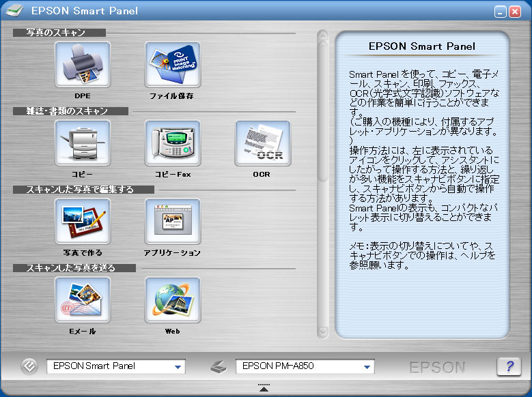
Task: Click the expand arrow at bottom center
Action: pos(264,388)
